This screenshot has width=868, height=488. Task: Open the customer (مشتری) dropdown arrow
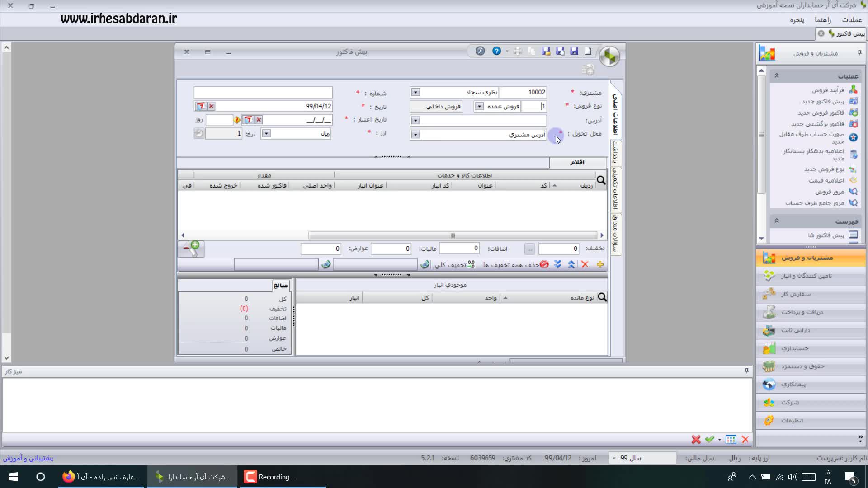[415, 92]
